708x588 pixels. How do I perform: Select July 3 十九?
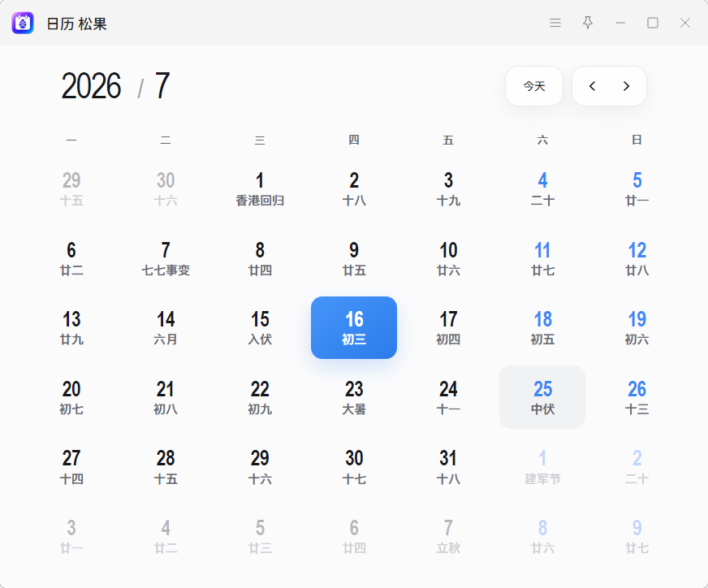pos(448,188)
